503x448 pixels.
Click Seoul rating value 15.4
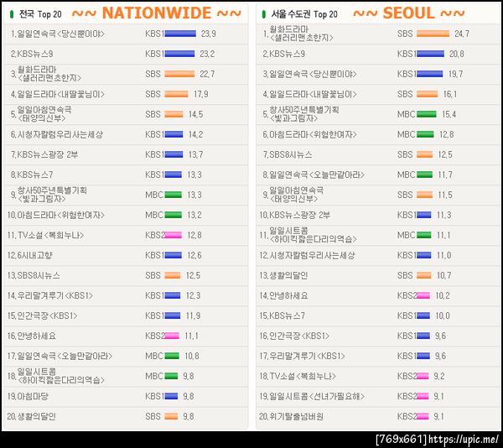pos(449,114)
